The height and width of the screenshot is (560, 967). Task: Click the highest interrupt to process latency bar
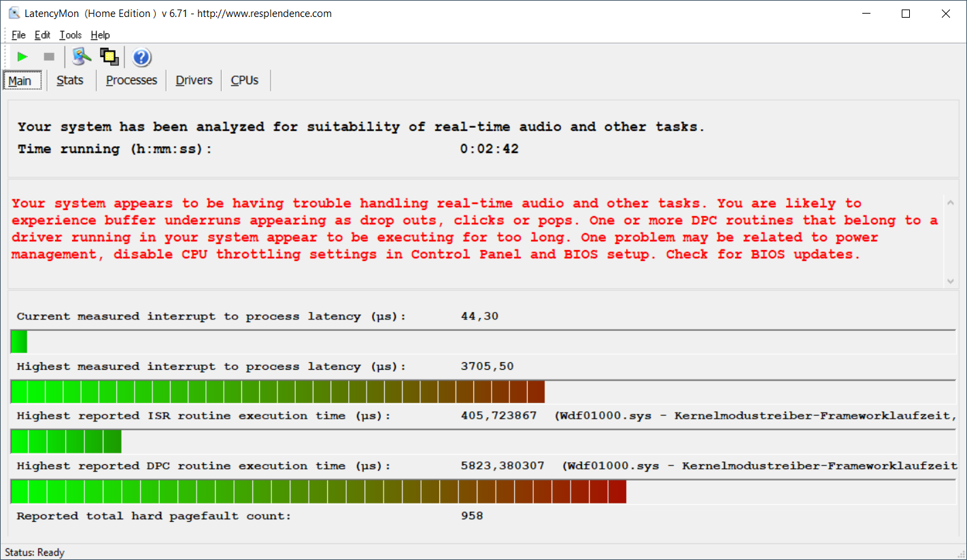[484, 391]
